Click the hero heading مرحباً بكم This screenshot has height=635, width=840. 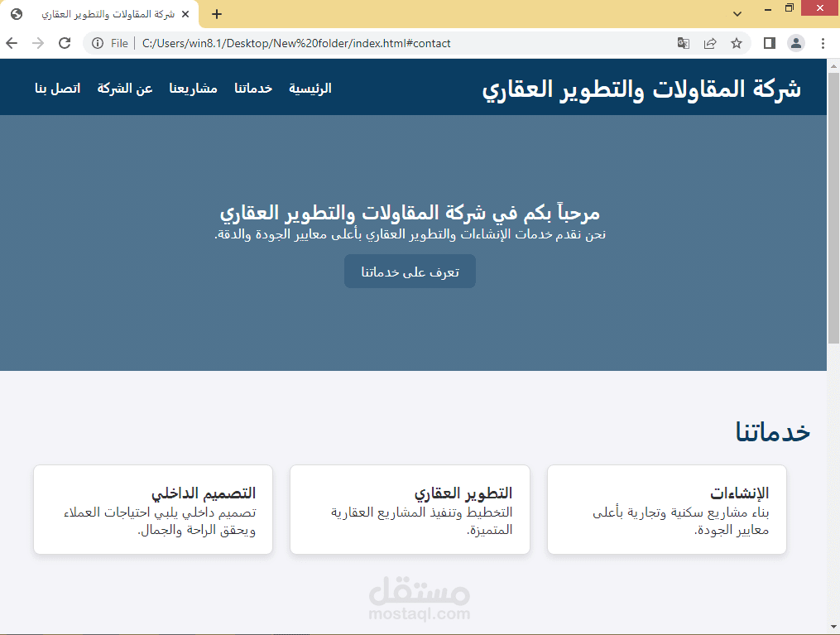pyautogui.click(x=410, y=213)
